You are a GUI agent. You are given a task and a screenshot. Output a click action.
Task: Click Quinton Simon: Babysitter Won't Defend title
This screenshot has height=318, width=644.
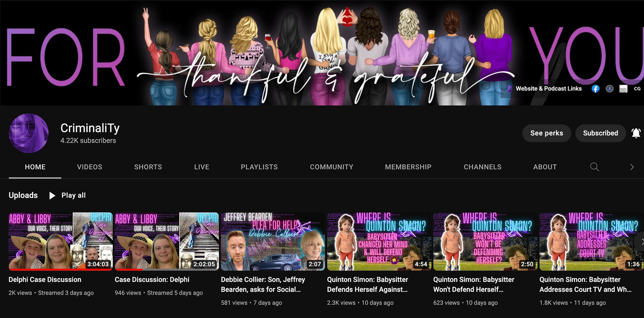[x=474, y=284]
